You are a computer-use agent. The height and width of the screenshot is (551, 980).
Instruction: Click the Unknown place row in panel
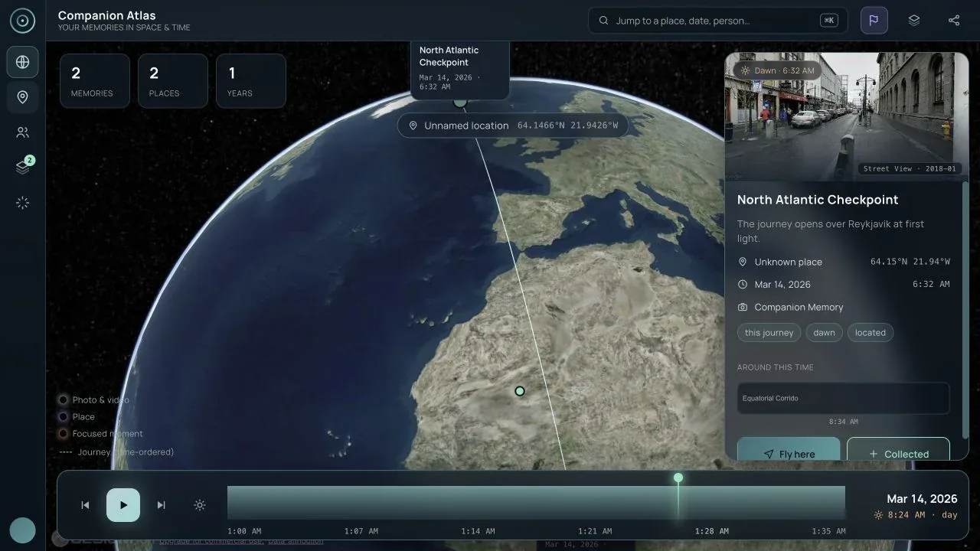pos(843,262)
